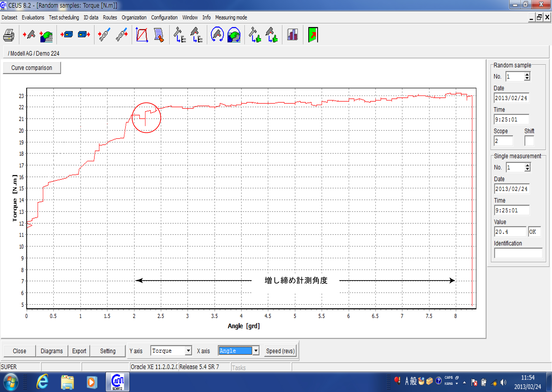Click the Diagrams button

pos(52,351)
